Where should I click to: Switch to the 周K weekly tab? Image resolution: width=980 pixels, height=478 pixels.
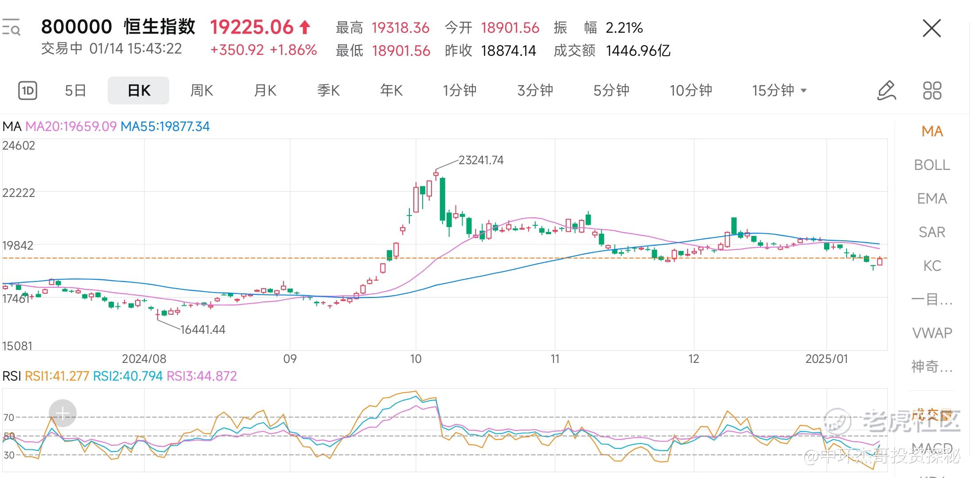tap(202, 91)
